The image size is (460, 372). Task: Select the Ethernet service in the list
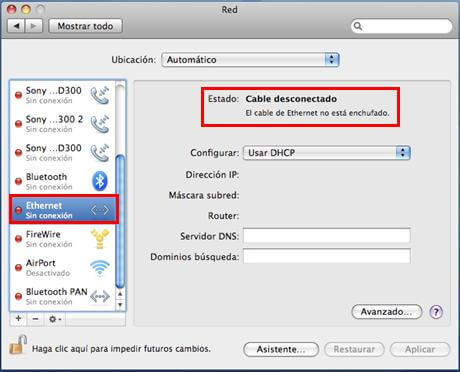click(63, 210)
